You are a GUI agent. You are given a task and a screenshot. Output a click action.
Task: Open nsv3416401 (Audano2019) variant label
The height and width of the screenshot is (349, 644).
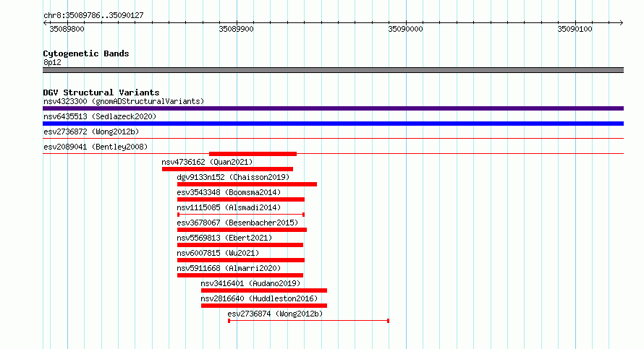[250, 283]
